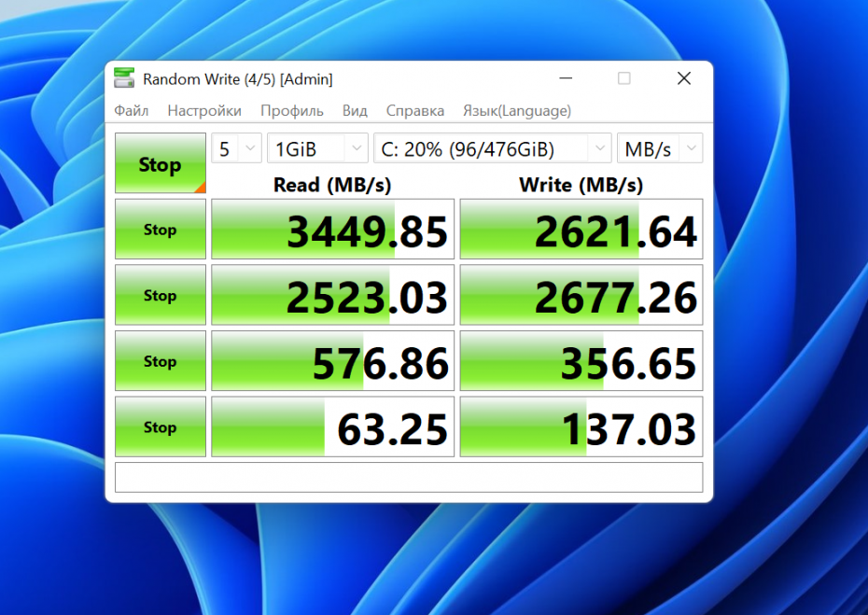
Task: Open the drive dropdown C: 20% (96/476GiB)
Action: (493, 148)
